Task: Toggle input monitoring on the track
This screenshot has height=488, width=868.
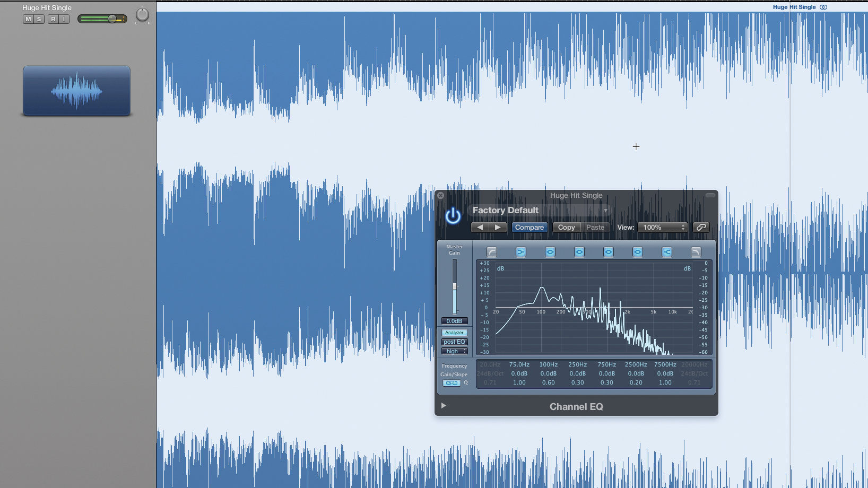Action: click(x=64, y=19)
